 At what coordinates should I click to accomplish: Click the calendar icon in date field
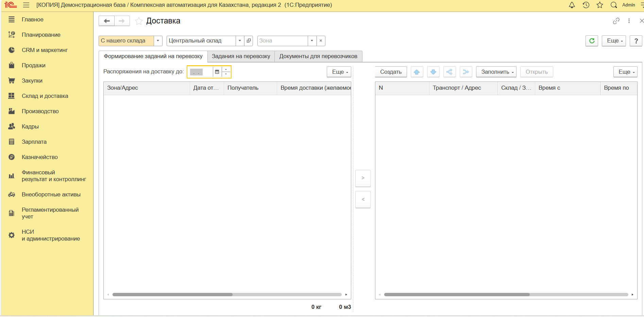(217, 72)
